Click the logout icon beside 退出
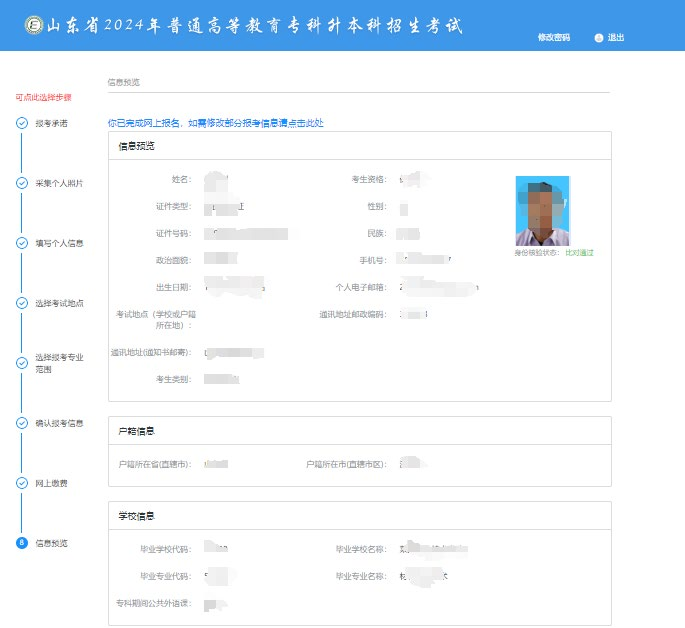 click(x=598, y=38)
